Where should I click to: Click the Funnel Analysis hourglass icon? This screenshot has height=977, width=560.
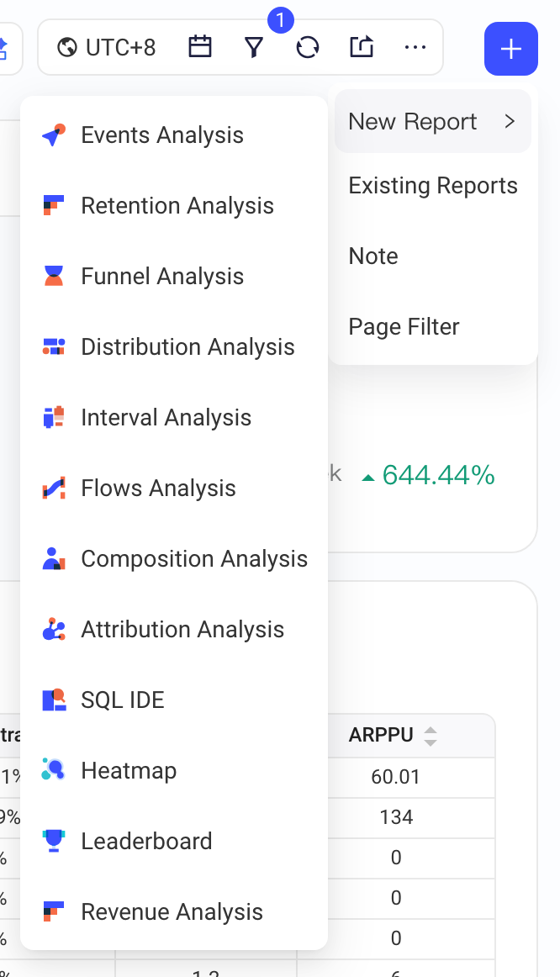[54, 276]
